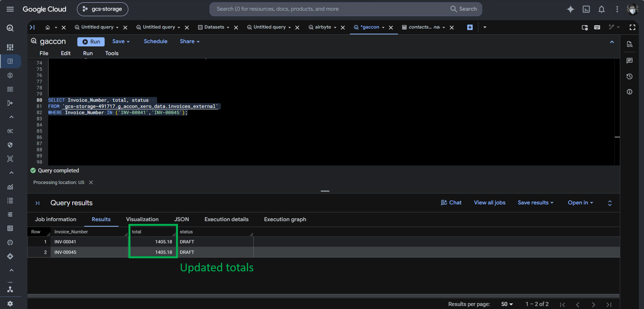Open the three-dot settings and utilities menu

(x=617, y=9)
